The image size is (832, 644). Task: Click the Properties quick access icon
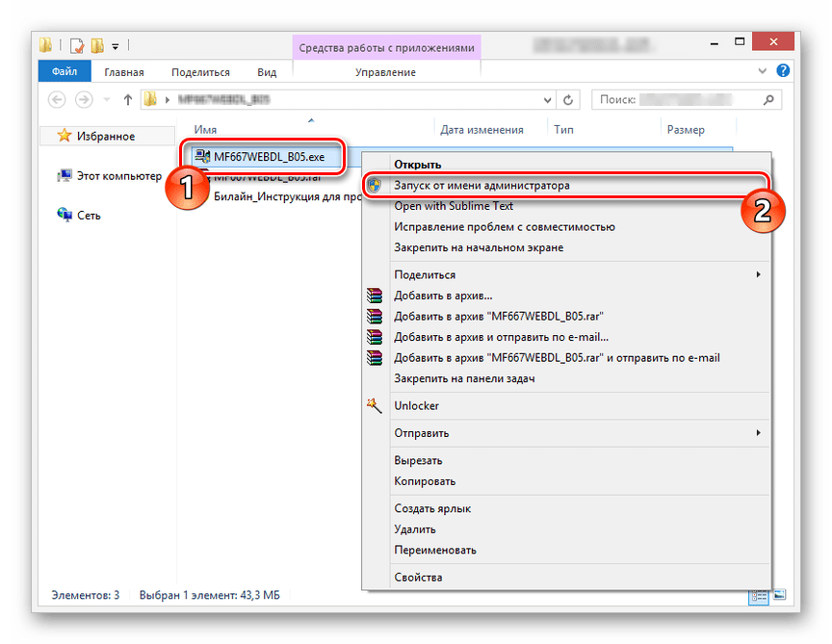[77, 46]
